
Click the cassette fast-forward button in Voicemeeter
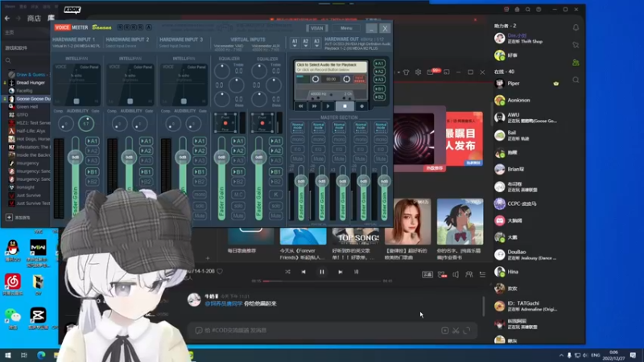click(x=314, y=106)
